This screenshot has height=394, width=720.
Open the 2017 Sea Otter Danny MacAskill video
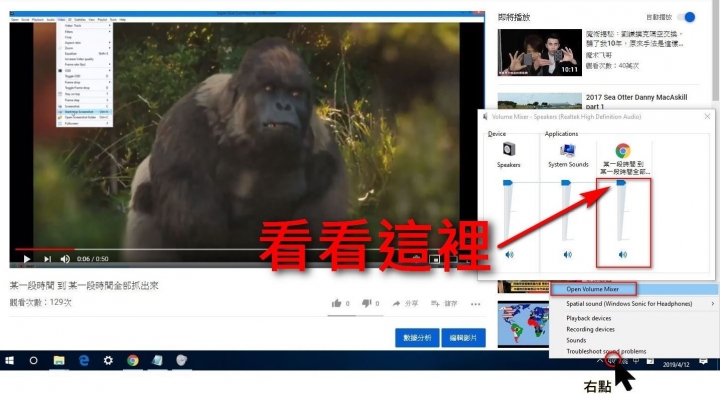636,101
